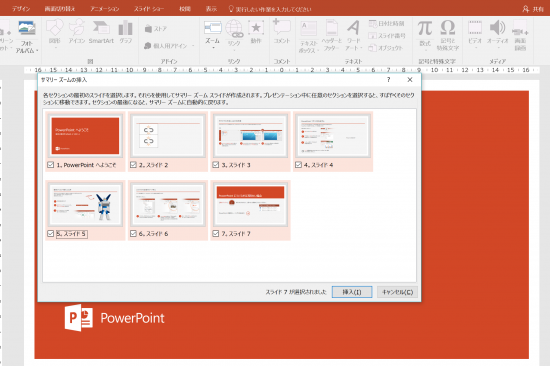Click the Action (動作) star icon
This screenshot has height=366, width=550.
click(256, 28)
